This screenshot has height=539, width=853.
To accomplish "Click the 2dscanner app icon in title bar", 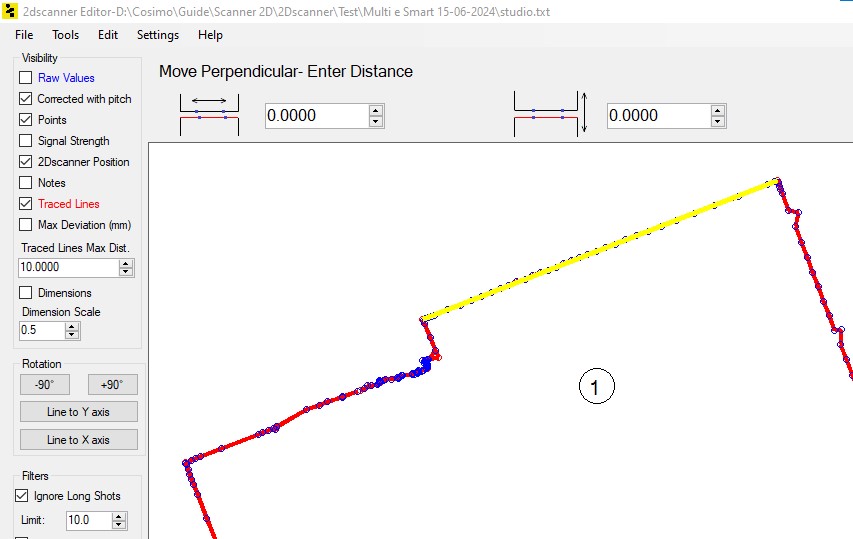I will tap(10, 11).
